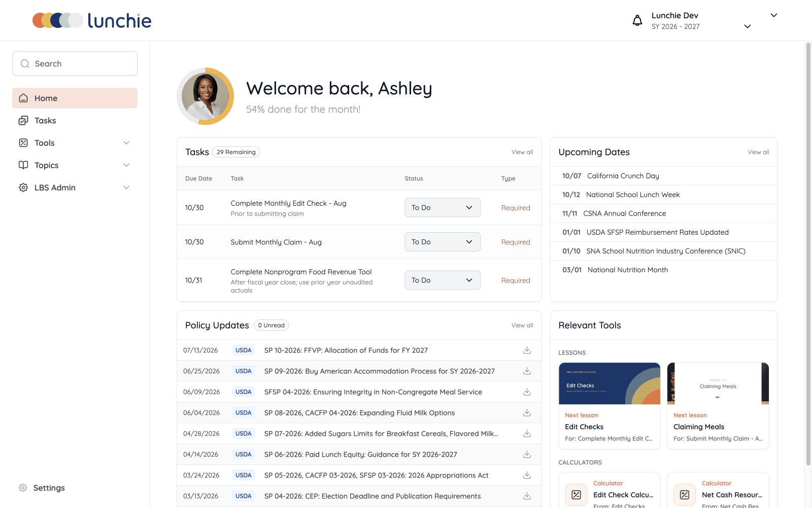Viewport: 812px width, 508px height.
Task: Open the Edit Checks lesson card
Action: coord(610,406)
